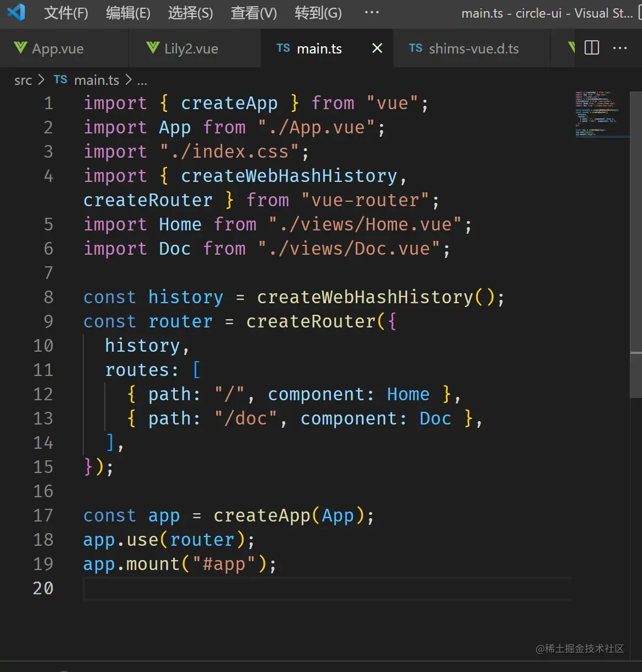Open the 转到(G) menu
This screenshot has height=672, width=642.
tap(318, 13)
